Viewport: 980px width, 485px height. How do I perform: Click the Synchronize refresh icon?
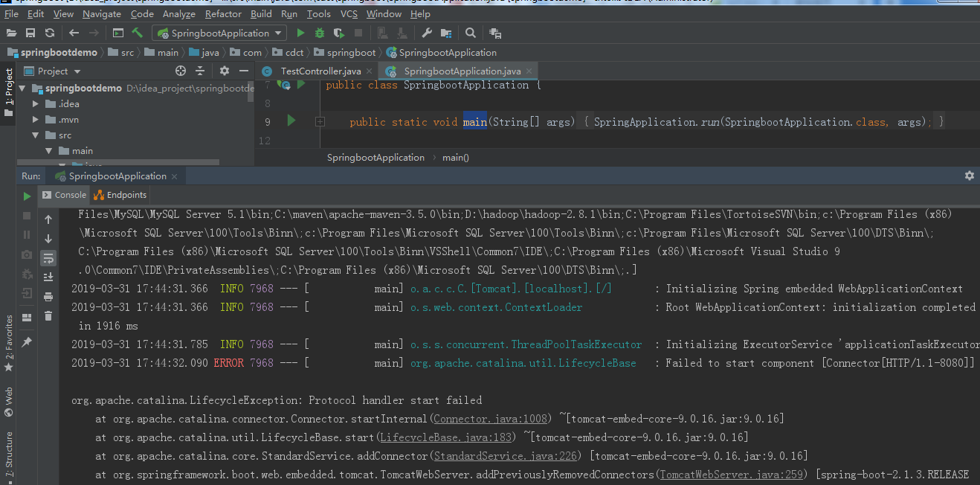[x=50, y=33]
